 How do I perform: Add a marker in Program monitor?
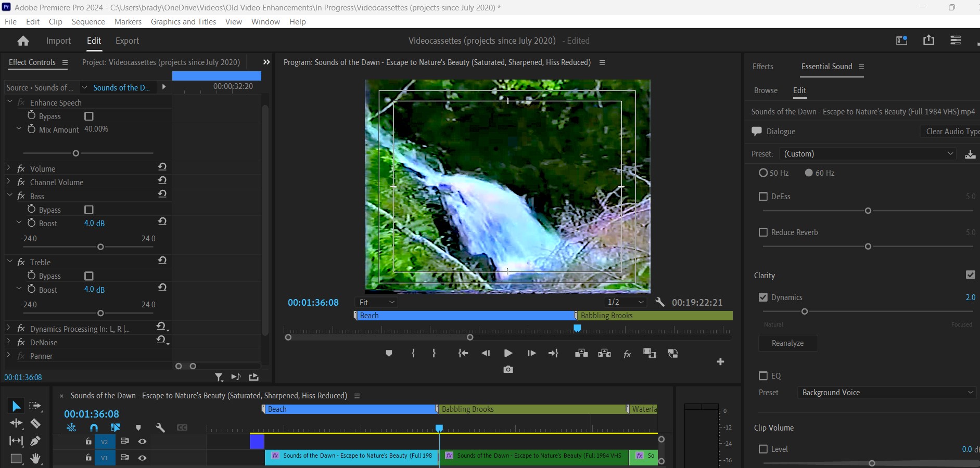point(389,353)
